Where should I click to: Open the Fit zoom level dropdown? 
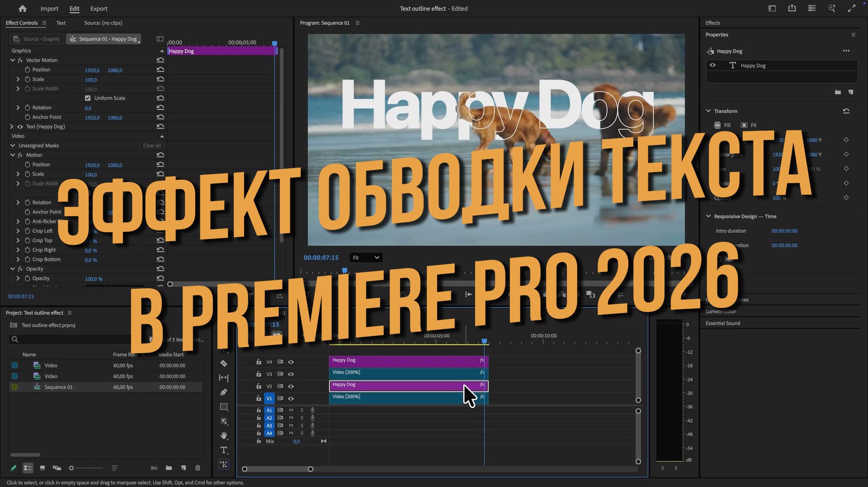pos(366,258)
